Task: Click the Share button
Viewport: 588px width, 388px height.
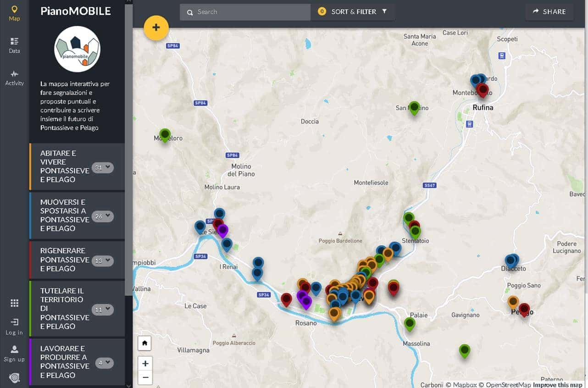Action: [549, 12]
